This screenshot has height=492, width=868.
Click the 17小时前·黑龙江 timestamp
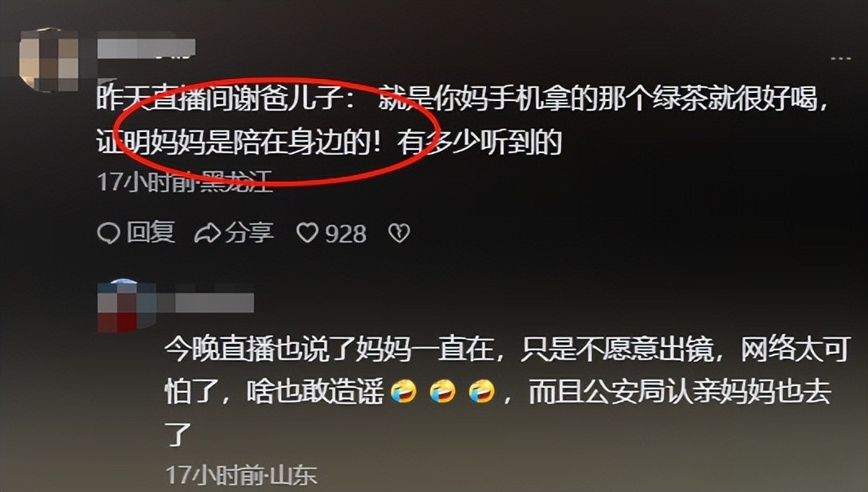185,182
